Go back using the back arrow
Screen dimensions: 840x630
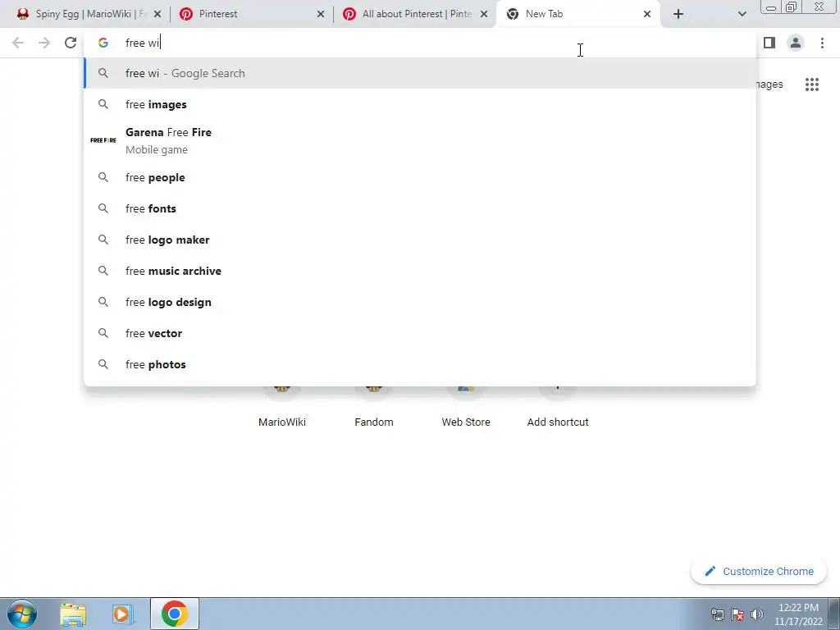[18, 43]
